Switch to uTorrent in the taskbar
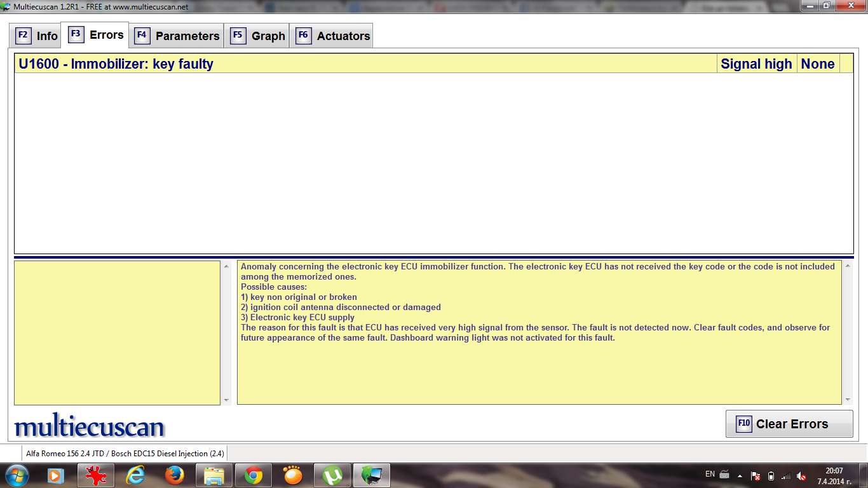The width and height of the screenshot is (868, 488). 332,475
